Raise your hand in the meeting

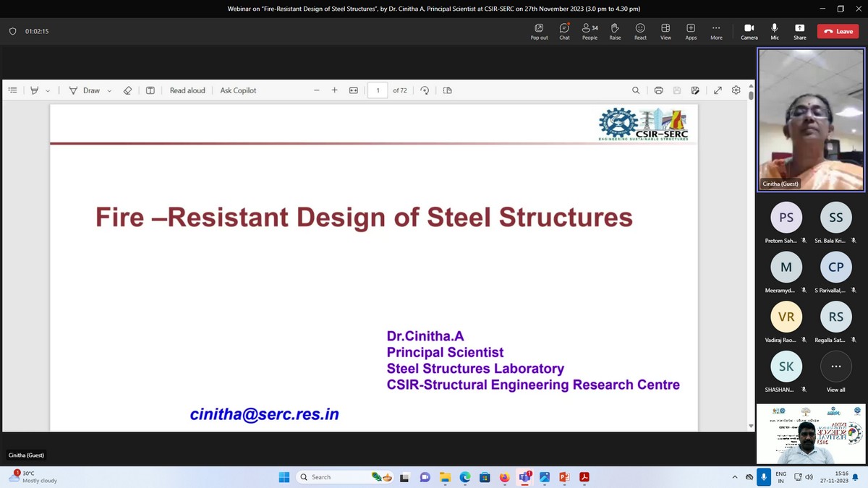(x=615, y=32)
